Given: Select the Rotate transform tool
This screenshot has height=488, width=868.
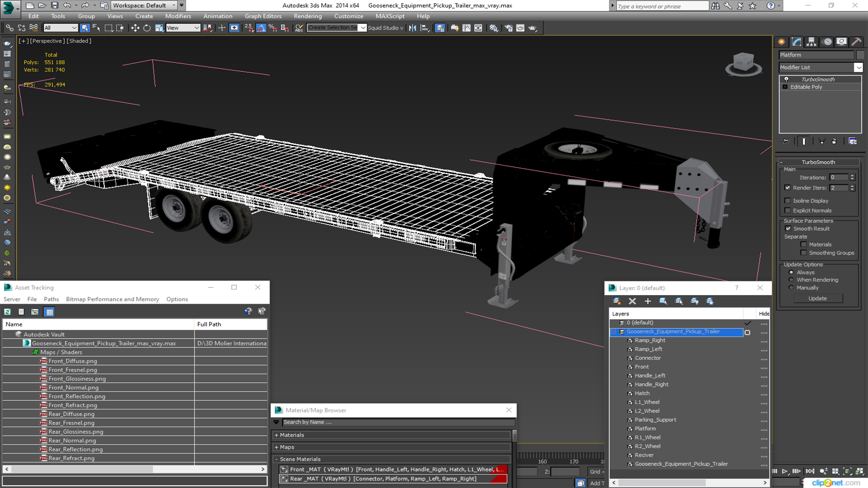Looking at the screenshot, I should pos(147,28).
